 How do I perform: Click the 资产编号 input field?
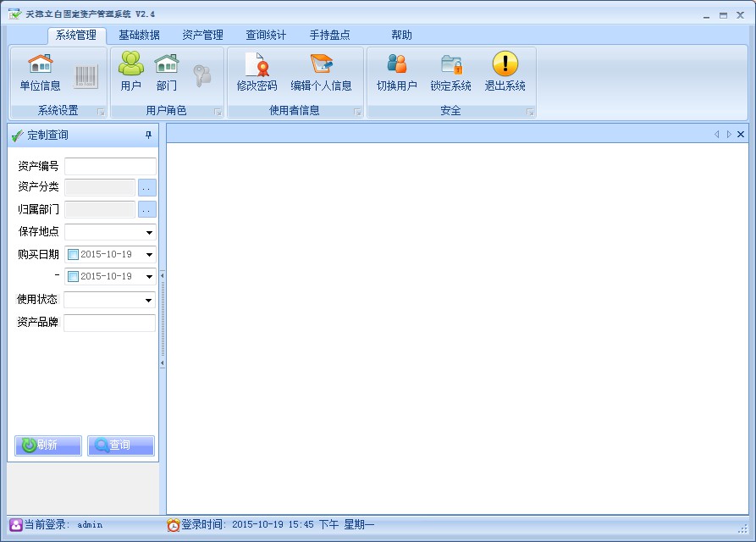(x=110, y=166)
